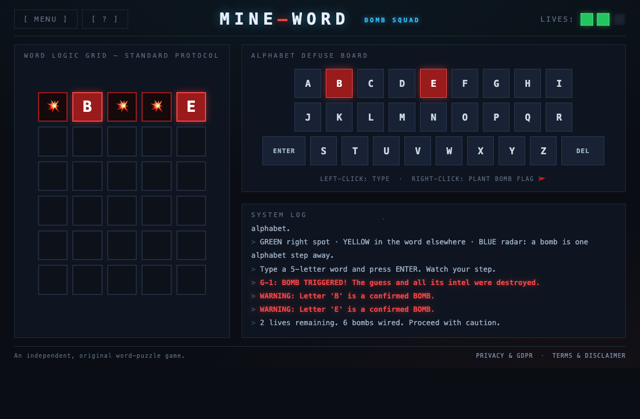
Task: Click the red bomb flag icon
Action: 542,179
